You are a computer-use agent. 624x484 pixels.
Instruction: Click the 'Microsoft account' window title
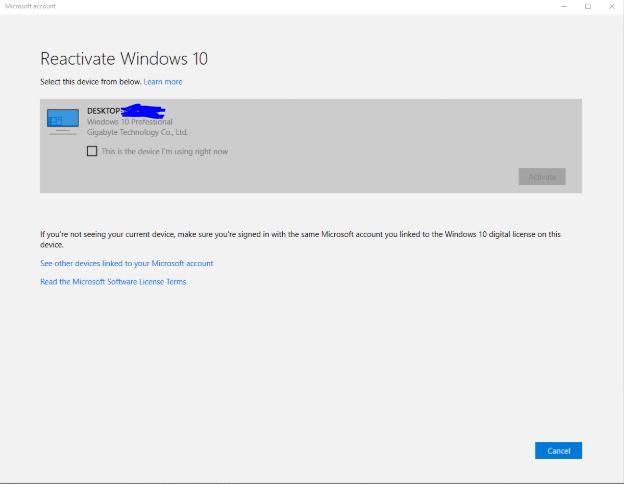coord(30,6)
